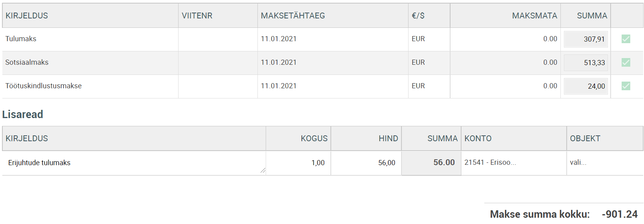
Task: Click the Kirjeldus header in top table
Action: coord(27,16)
